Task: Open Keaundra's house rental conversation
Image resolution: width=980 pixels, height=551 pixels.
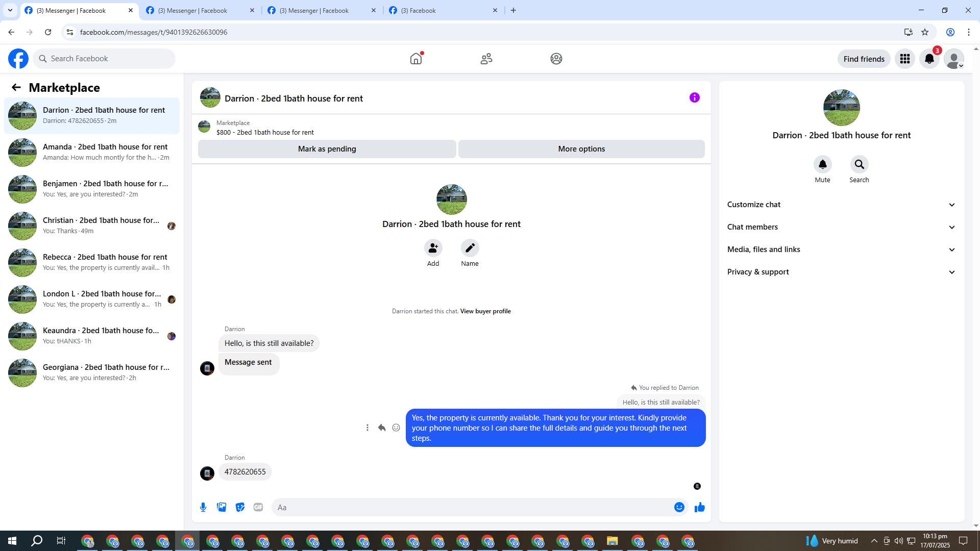Action: (x=92, y=336)
